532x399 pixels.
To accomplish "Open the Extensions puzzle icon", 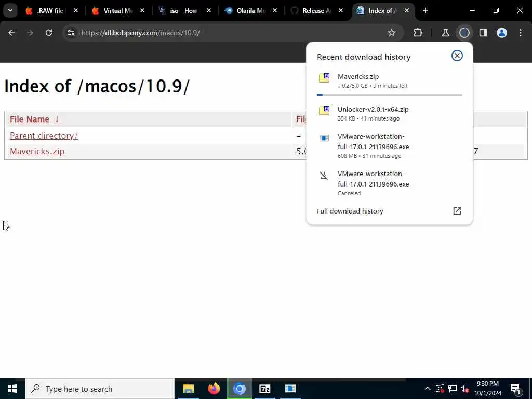I will [x=418, y=33].
